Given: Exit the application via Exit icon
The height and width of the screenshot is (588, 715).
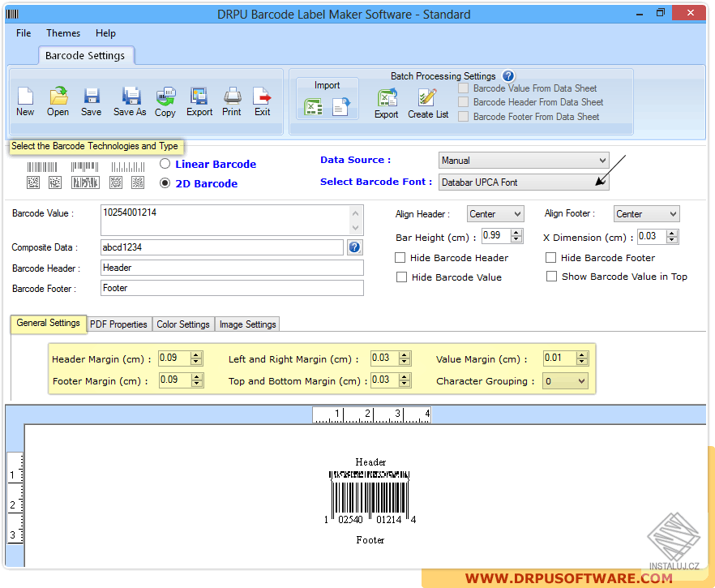Looking at the screenshot, I should [x=262, y=99].
